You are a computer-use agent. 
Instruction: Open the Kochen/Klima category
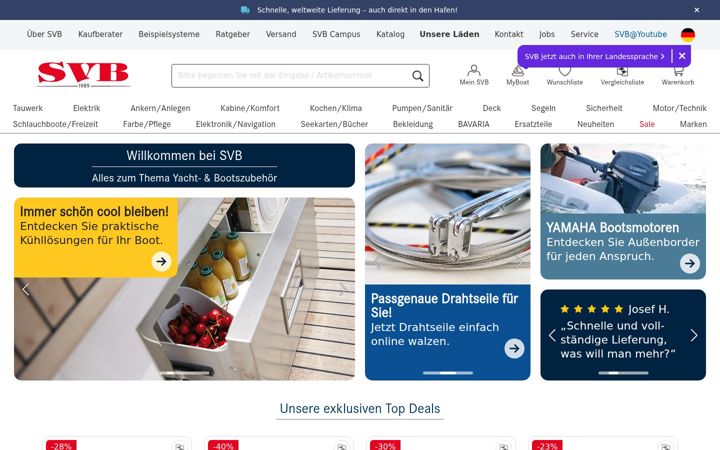coord(336,108)
